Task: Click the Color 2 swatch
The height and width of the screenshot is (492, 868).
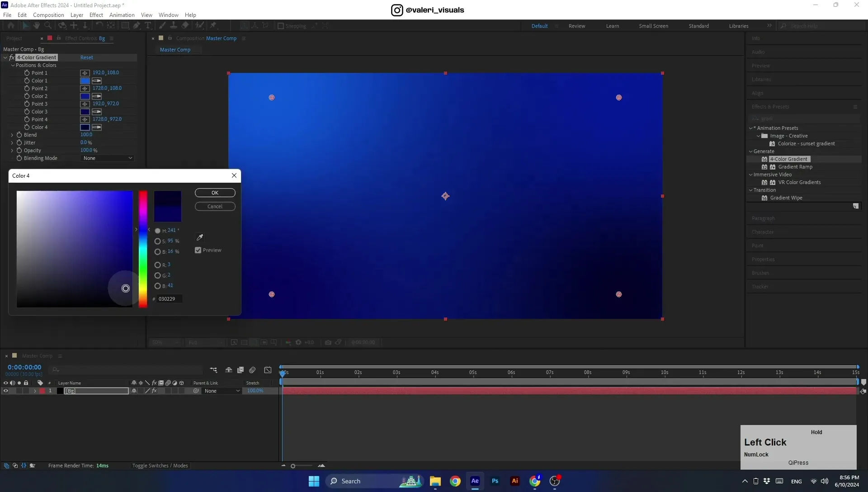Action: tap(85, 96)
